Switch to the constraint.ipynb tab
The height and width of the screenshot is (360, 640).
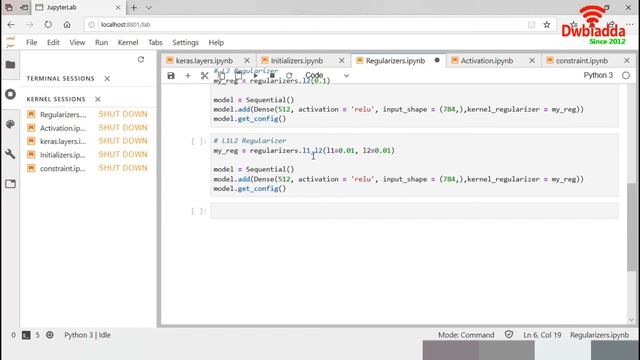[x=582, y=60]
